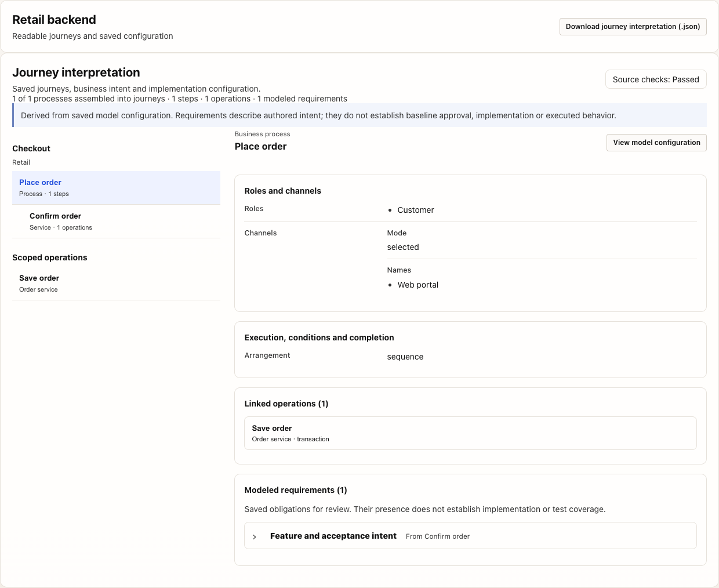
Task: Click the Retail label under Checkout
Action: 21,162
